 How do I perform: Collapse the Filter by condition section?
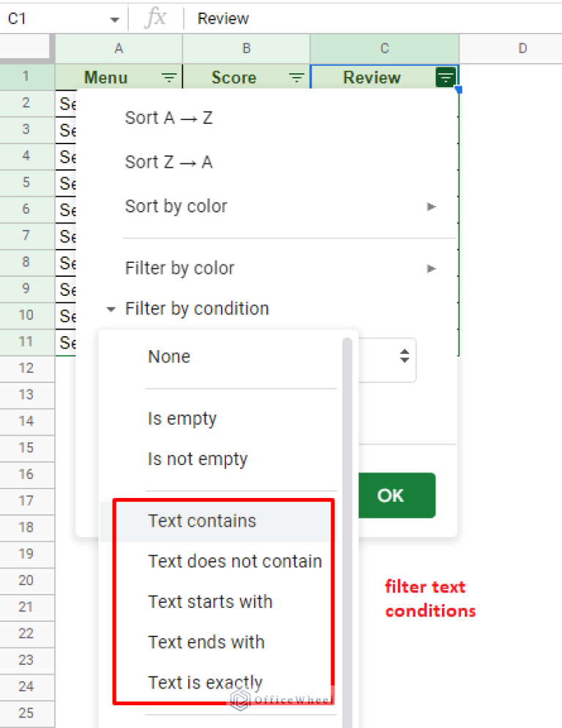[x=110, y=308]
